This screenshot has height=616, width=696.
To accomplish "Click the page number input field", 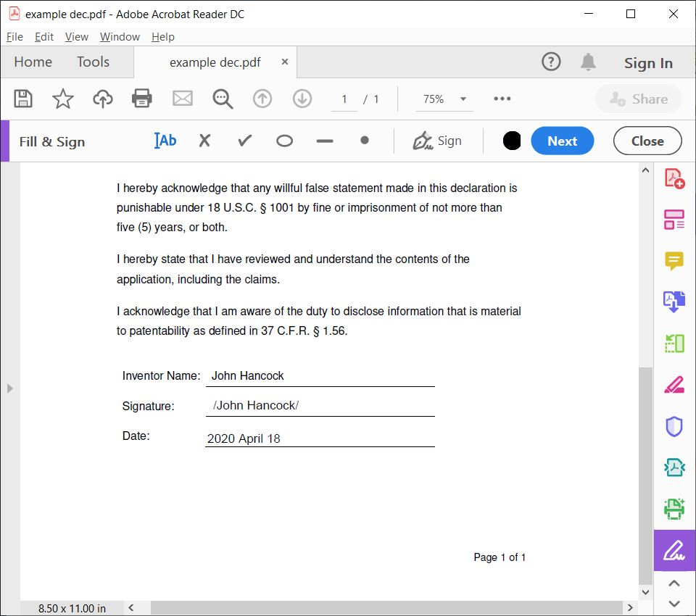I will click(x=344, y=99).
